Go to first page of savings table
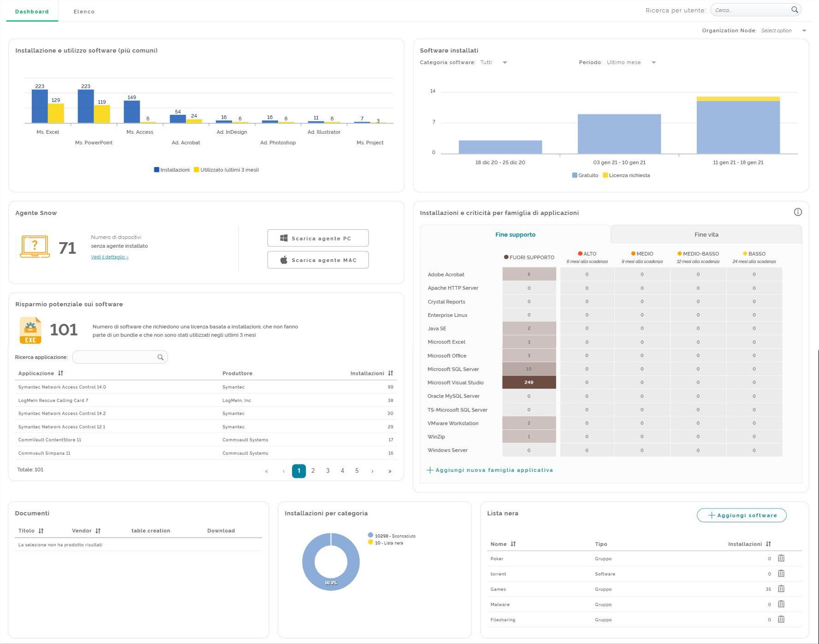This screenshot has width=819, height=644. (x=267, y=471)
